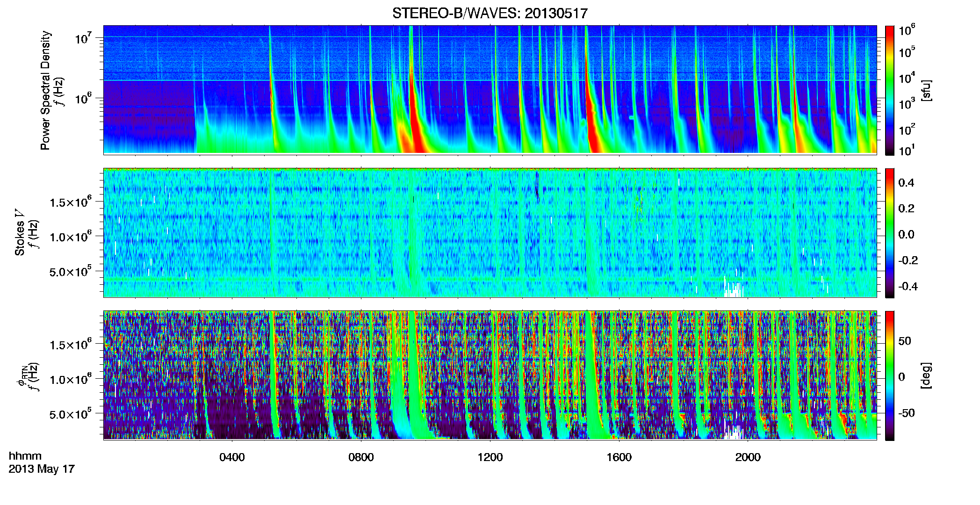980x505 pixels.
Task: Click the plot title "STEREO-B/WAVES: 20130517"
Action: (490, 13)
